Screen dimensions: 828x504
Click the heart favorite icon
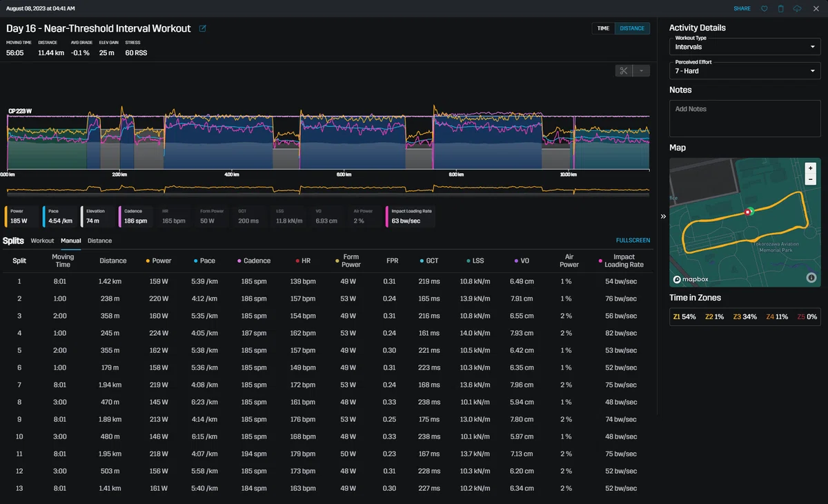[764, 8]
